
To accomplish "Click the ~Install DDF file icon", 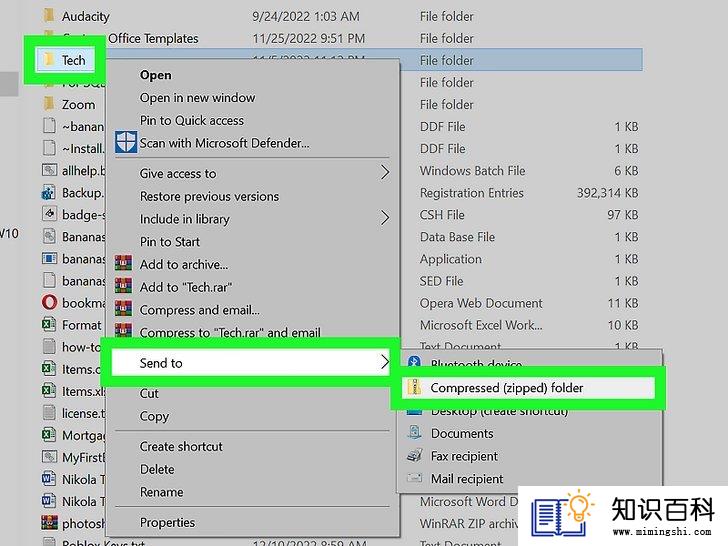I will click(x=49, y=148).
